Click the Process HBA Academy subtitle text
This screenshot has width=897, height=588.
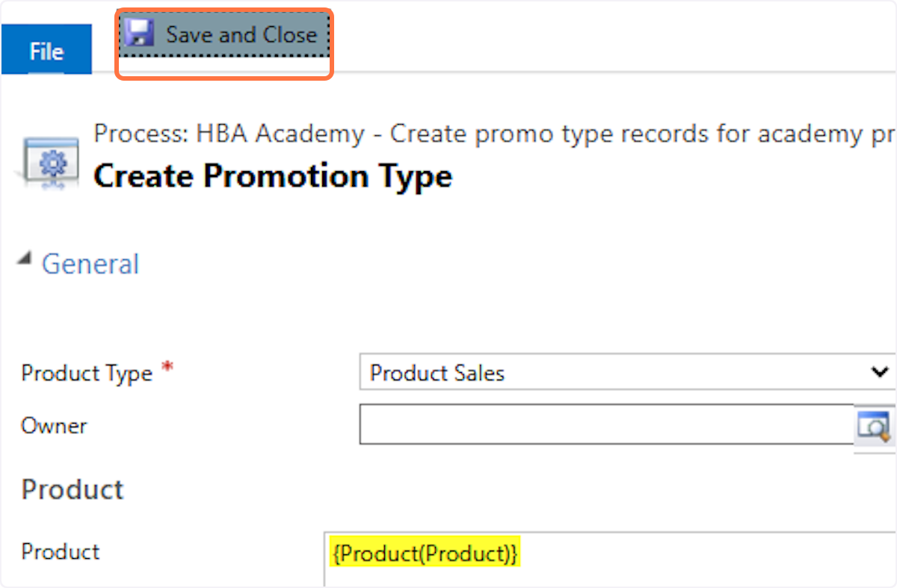pos(493,134)
